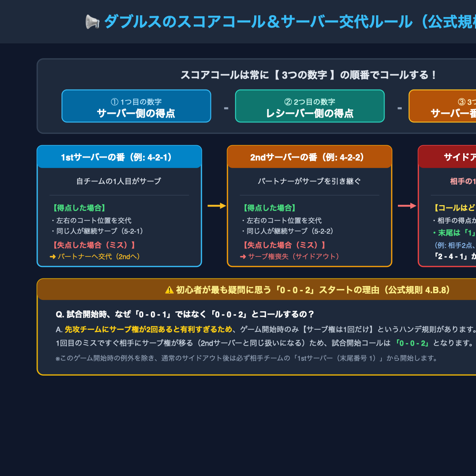Click the text 「2 - 4 - 1」 in the red card
The image size is (476, 476).
451,257
